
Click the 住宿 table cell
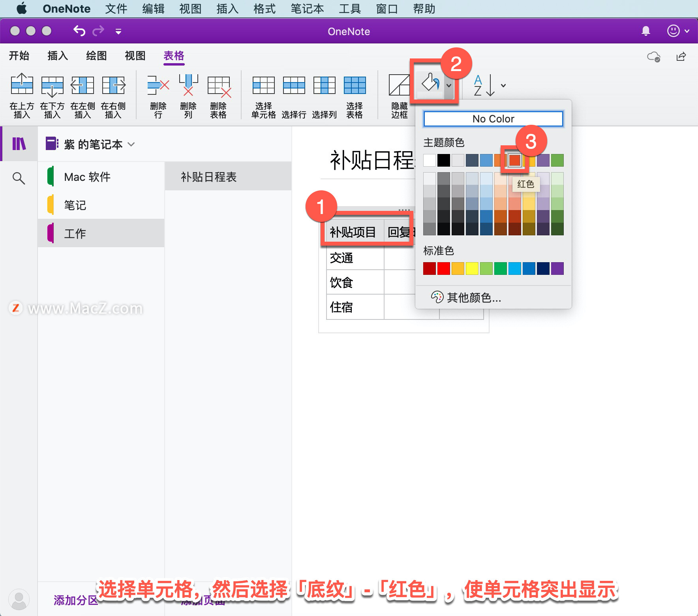pyautogui.click(x=355, y=306)
